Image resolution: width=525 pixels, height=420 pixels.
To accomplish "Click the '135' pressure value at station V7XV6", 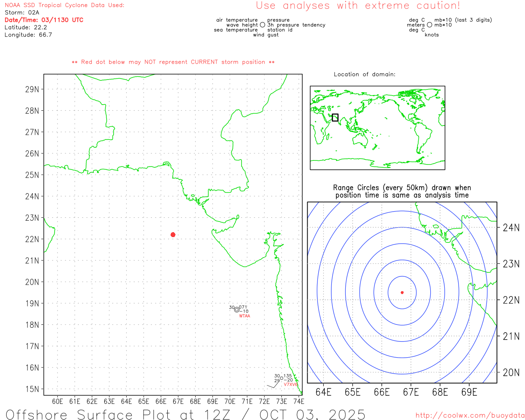I will 288,376.
